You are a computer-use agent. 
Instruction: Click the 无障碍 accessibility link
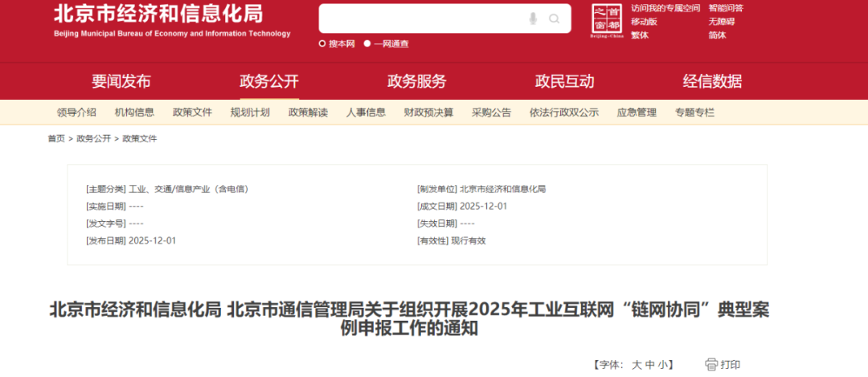[x=721, y=22]
